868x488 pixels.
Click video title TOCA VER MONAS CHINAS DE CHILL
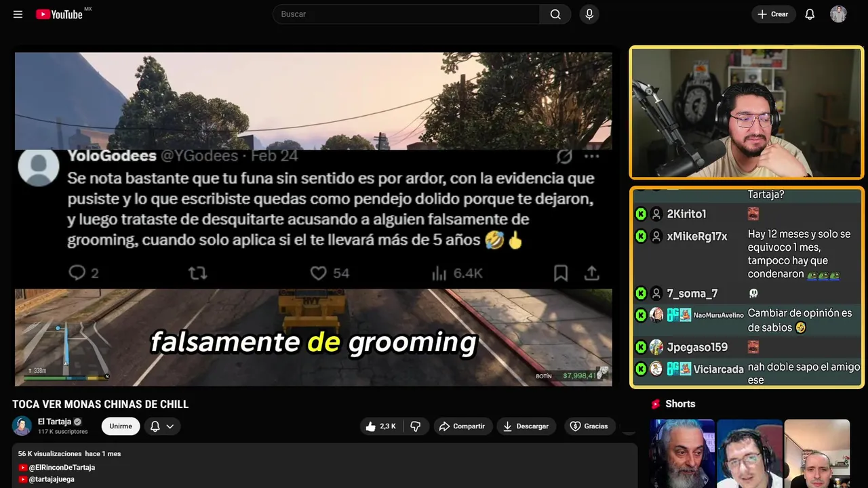tap(100, 404)
